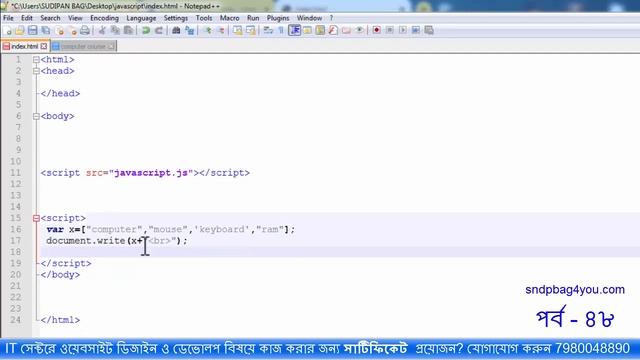Undo the last edit with green arrow
Image resolution: width=640 pixels, height=360 pixels.
tap(146, 30)
